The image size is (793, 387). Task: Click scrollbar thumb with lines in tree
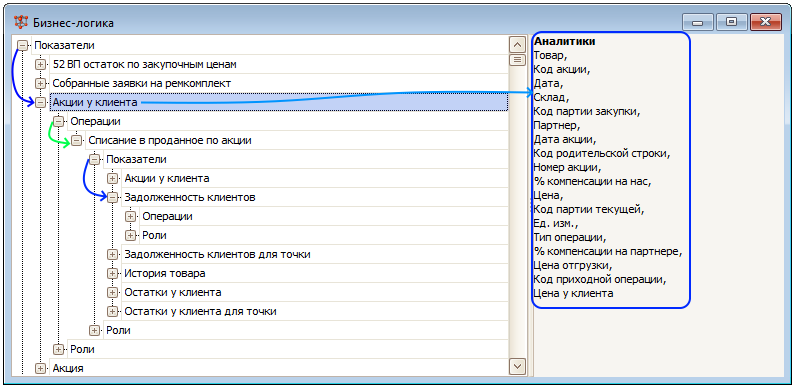tap(516, 60)
